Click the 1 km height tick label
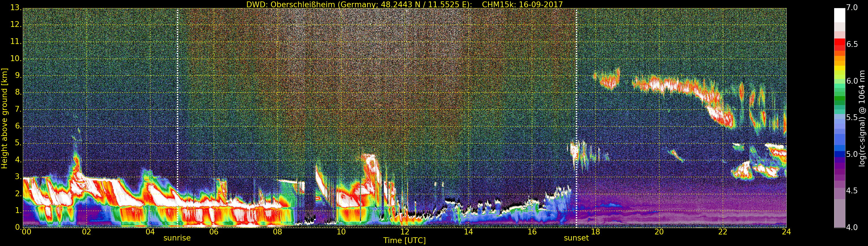This screenshot has width=868, height=246. (x=18, y=211)
